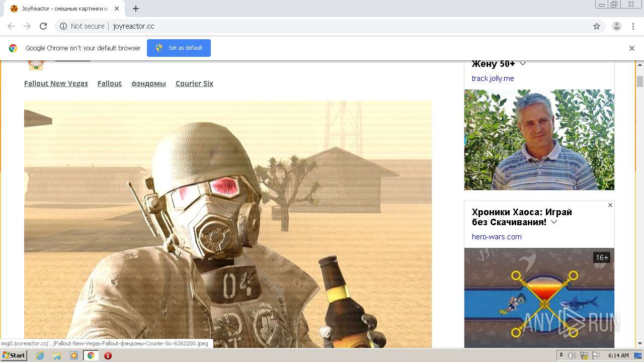Open the Fallout New Vegas tag
Image resolution: width=644 pixels, height=362 pixels.
coord(56,83)
